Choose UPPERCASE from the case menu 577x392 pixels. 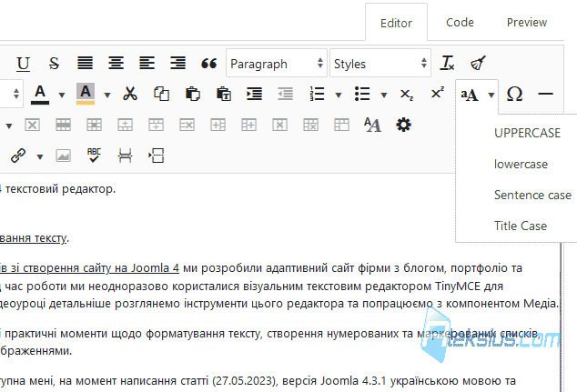(527, 133)
